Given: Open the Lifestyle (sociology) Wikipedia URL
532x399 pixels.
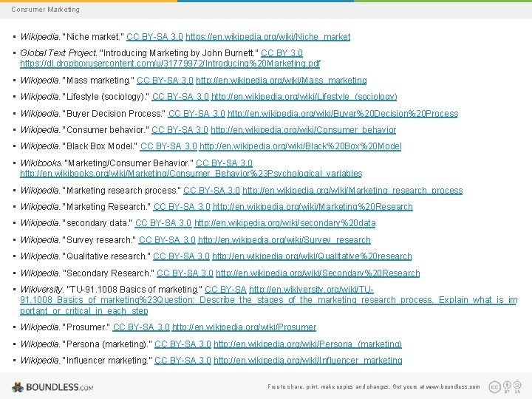Looking at the screenshot, I should 304,97.
